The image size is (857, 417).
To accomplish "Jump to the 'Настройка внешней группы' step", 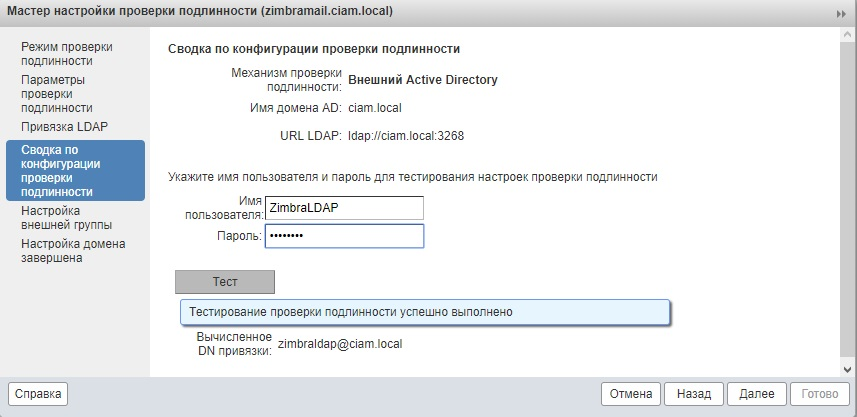I will (x=66, y=218).
